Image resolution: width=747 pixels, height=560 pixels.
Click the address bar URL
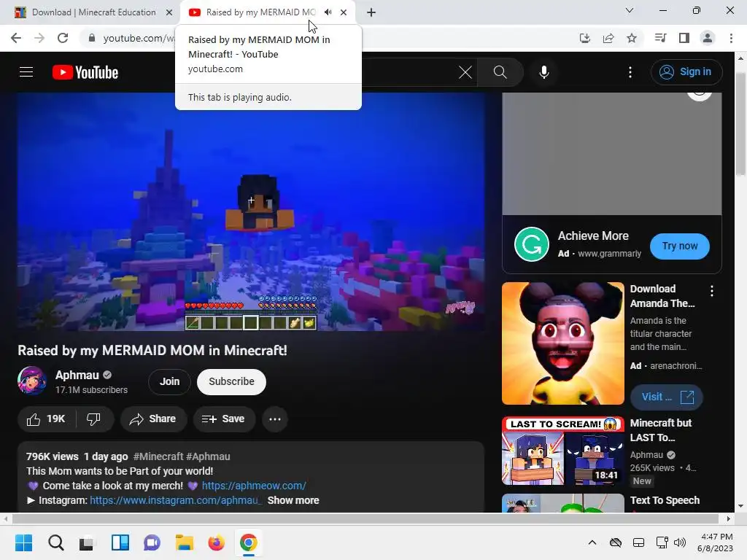coord(138,38)
